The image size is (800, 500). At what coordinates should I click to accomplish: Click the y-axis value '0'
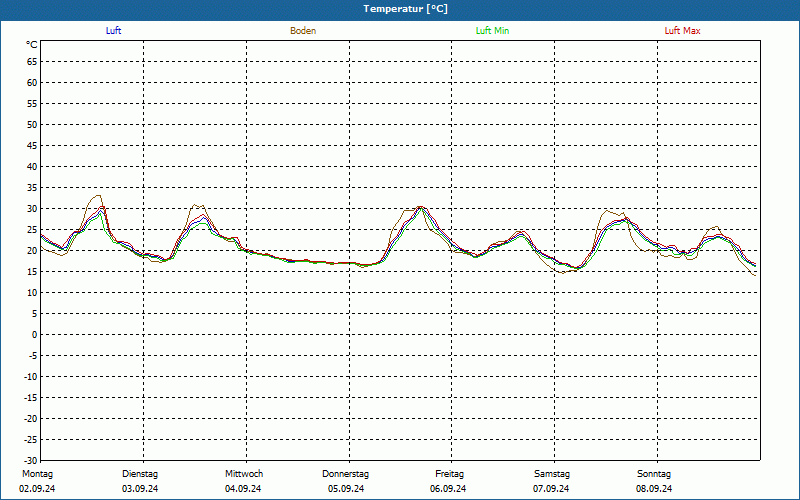point(35,335)
